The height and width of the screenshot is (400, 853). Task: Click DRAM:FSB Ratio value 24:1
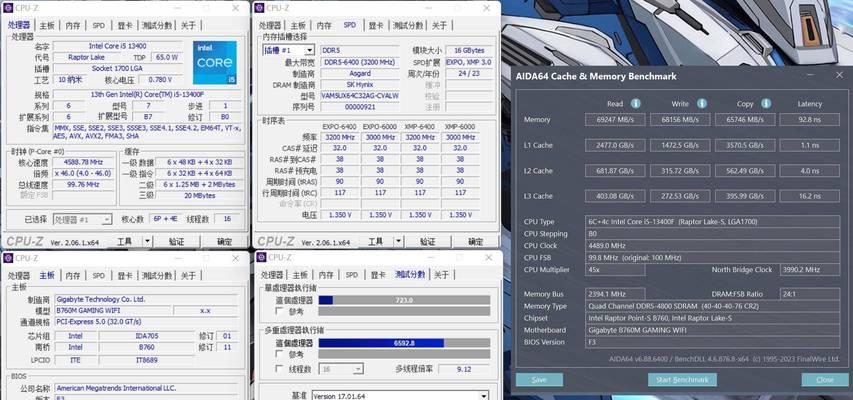809,294
